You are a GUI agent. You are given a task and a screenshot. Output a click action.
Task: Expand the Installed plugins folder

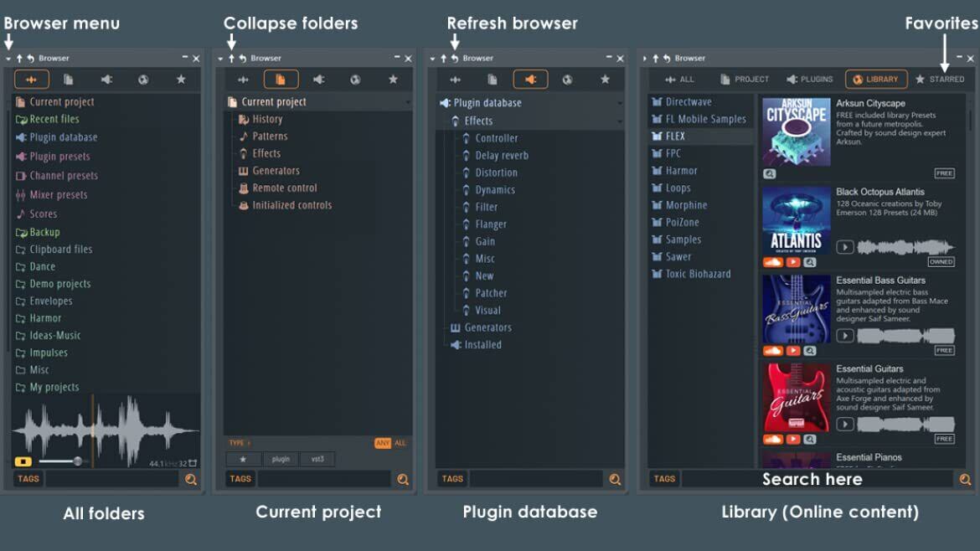point(482,344)
